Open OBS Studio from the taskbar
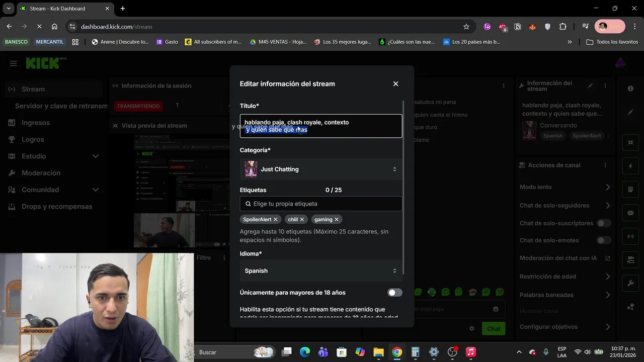644x362 pixels. [452, 352]
